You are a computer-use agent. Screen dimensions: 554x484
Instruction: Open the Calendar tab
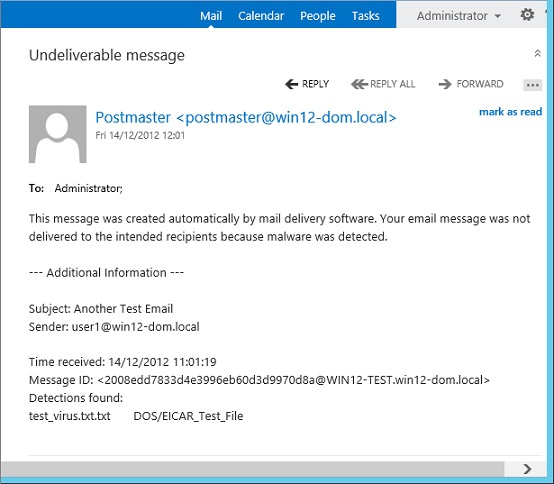point(261,16)
